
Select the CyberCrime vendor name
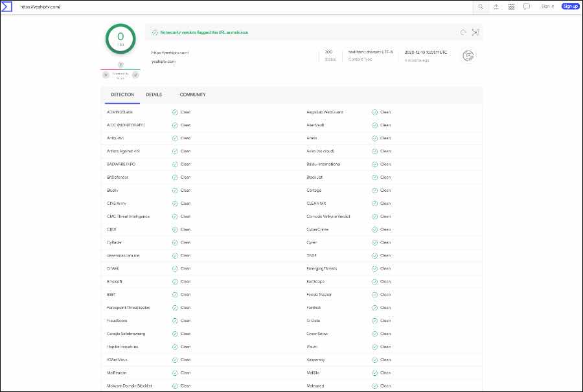point(317,229)
